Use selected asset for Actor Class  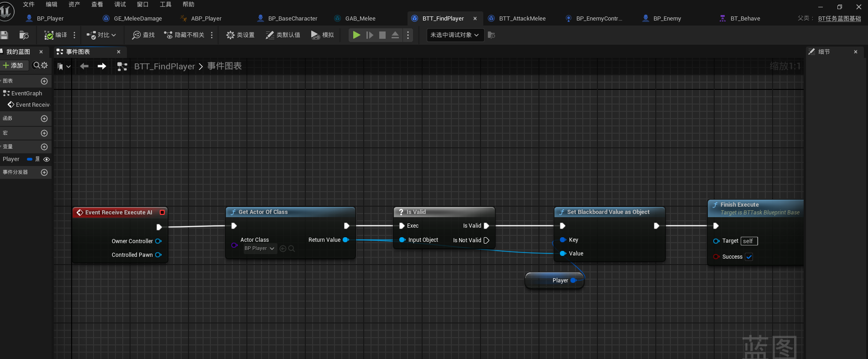click(x=283, y=249)
